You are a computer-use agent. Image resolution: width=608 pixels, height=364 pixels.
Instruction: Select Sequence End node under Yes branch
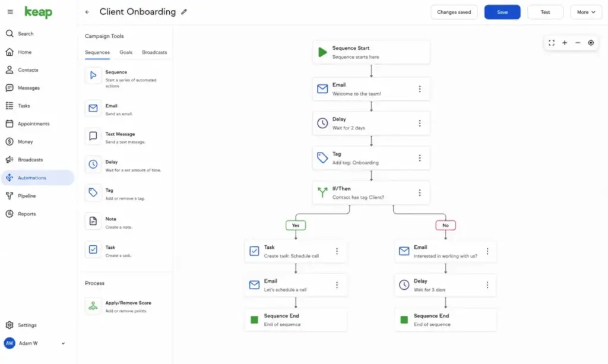296,320
